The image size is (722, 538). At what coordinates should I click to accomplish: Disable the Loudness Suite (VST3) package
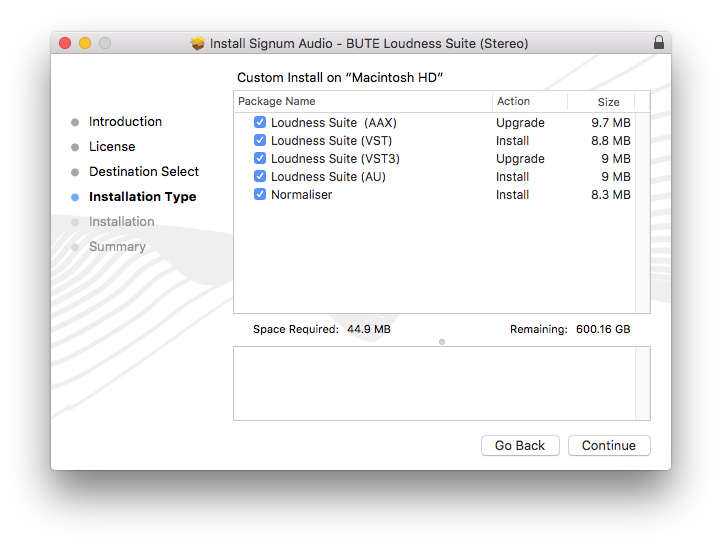[x=260, y=159]
